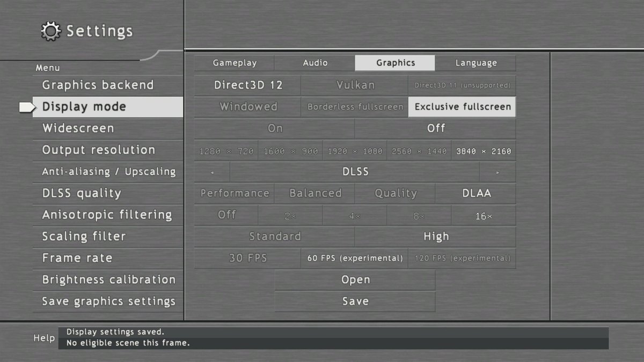The image size is (644, 362).
Task: Highlight Anti-aliasing / Upscaling row
Action: click(x=108, y=172)
